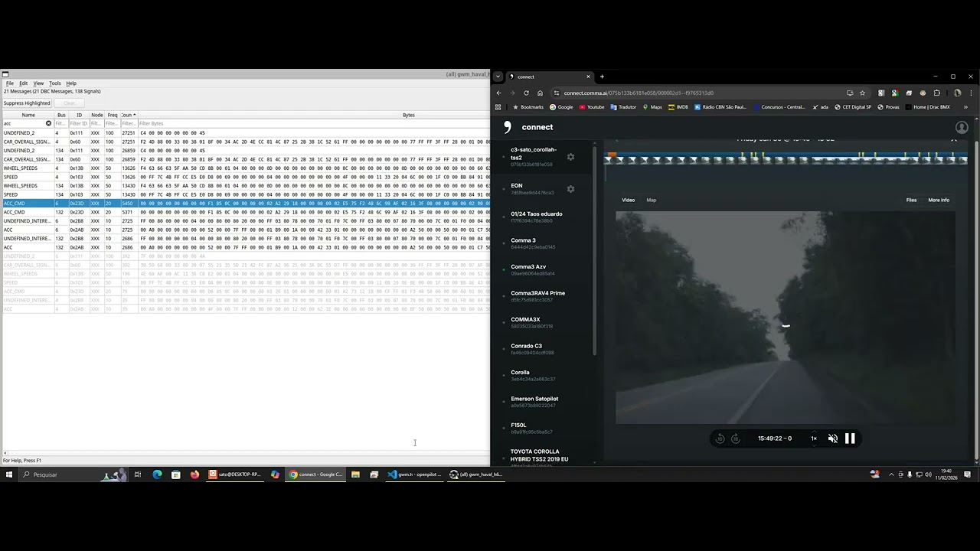Open the account avatar in connect

click(x=962, y=127)
